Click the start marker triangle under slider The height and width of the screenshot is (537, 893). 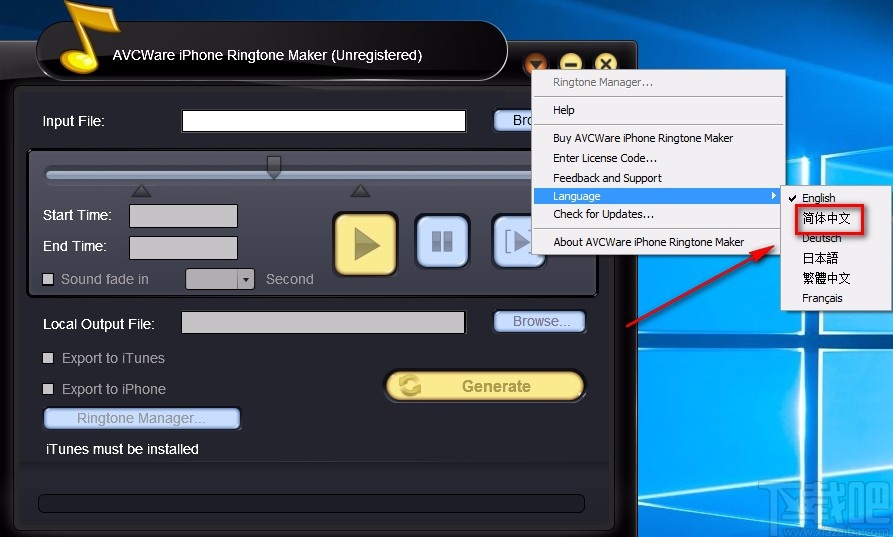(x=141, y=191)
